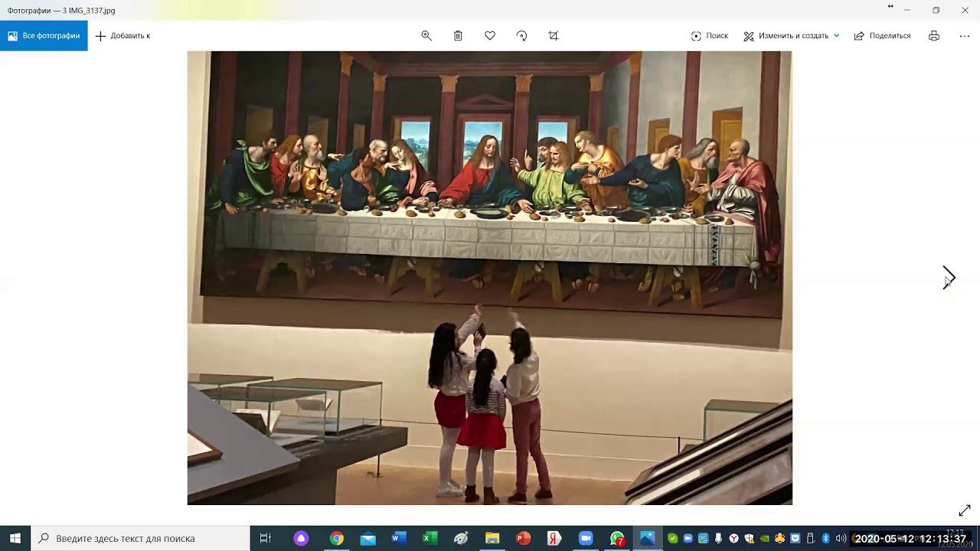Launch Alice assistant purple taskbar icon
The height and width of the screenshot is (551, 980).
tap(301, 538)
